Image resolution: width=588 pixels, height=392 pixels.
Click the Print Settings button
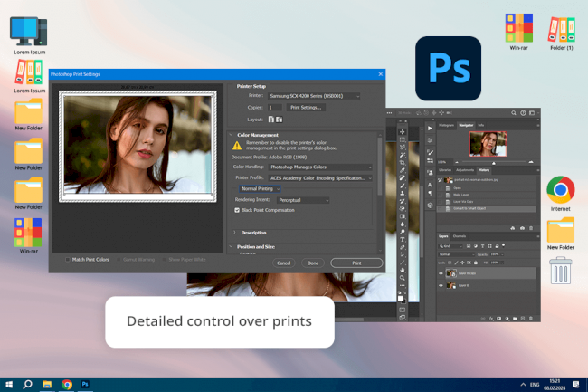point(306,107)
